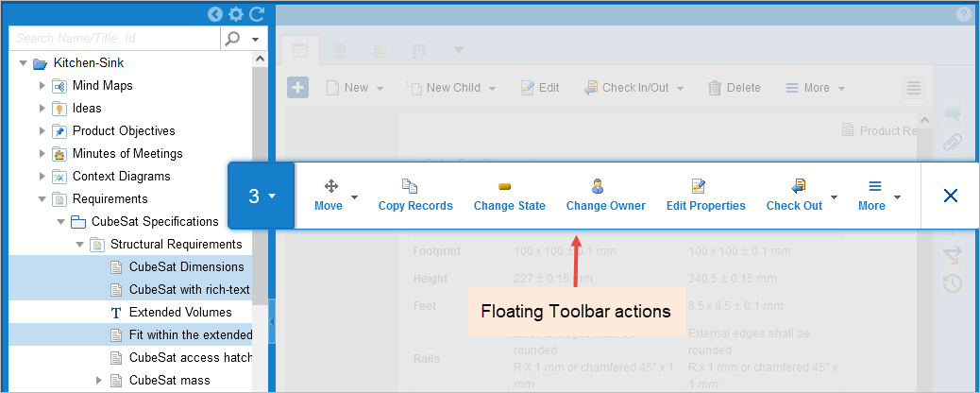Open the settings gear in tree header

[x=236, y=14]
